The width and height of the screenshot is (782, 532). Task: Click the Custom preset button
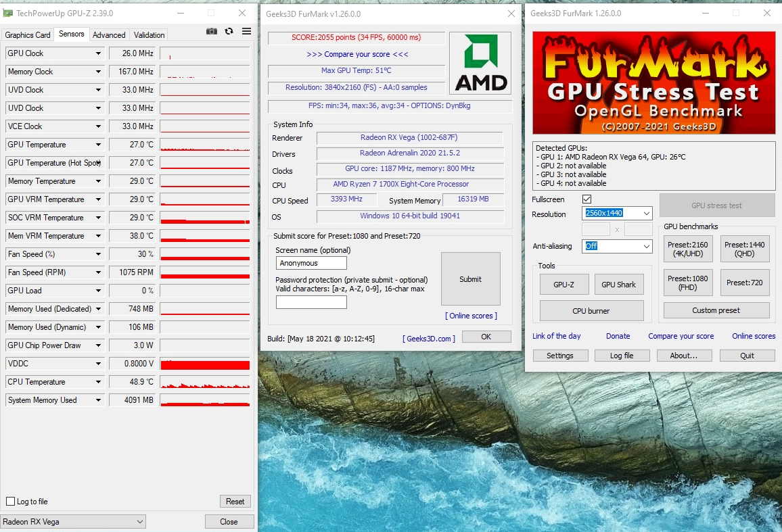pyautogui.click(x=716, y=310)
